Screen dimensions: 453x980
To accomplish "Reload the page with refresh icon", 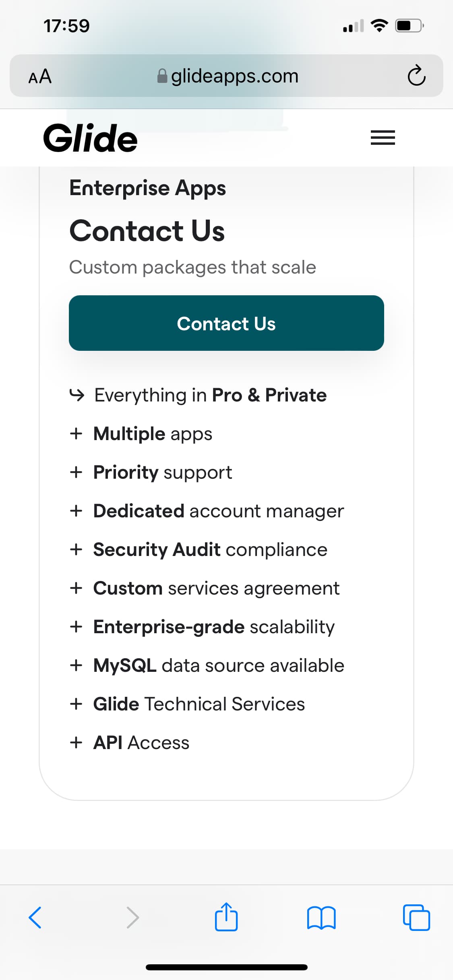I will [416, 75].
